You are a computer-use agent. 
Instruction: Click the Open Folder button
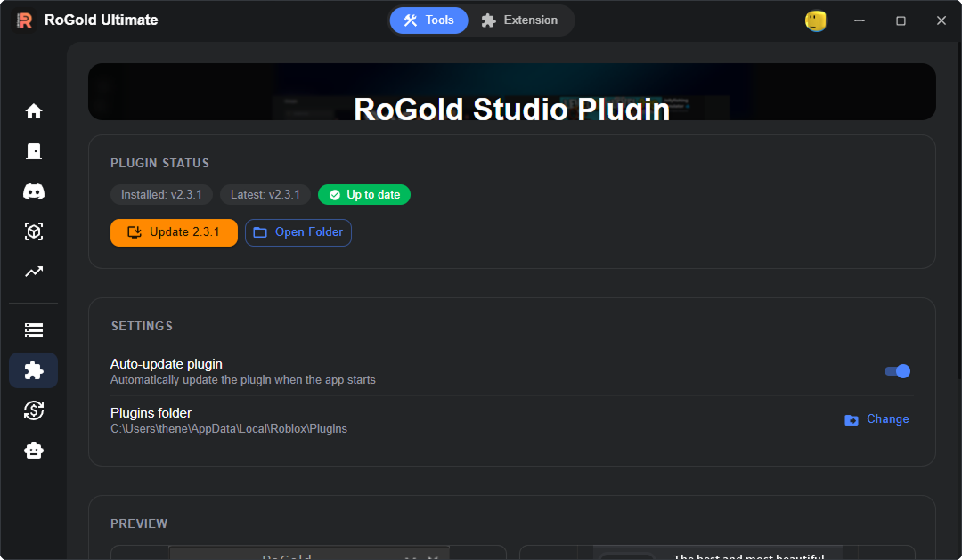tap(298, 232)
